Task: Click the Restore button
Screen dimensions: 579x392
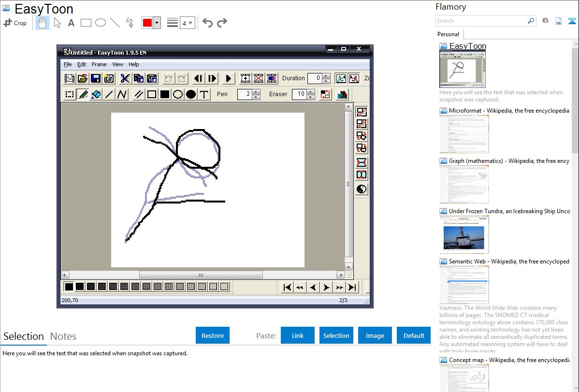Action: pyautogui.click(x=213, y=335)
